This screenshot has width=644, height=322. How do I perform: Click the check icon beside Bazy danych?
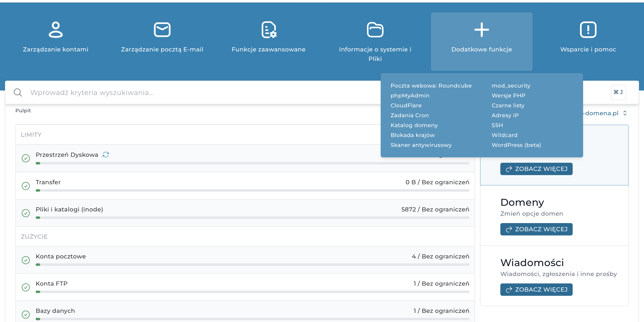point(26,315)
